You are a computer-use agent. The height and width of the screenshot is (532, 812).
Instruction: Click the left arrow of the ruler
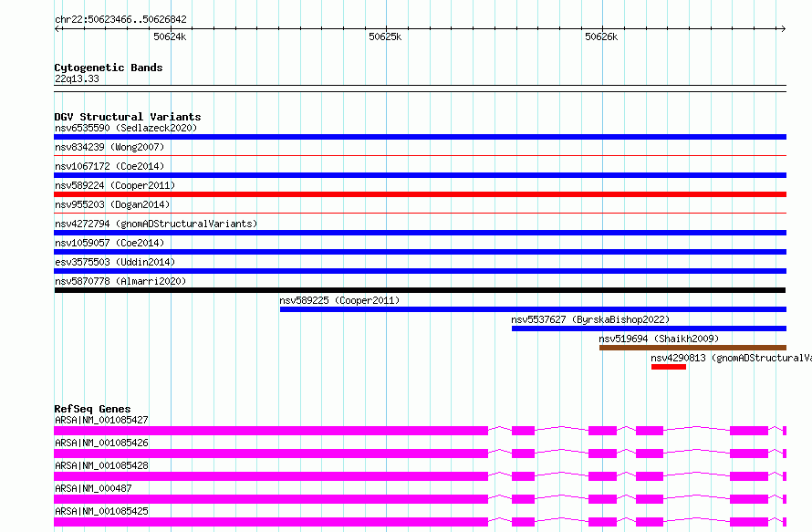click(x=57, y=28)
